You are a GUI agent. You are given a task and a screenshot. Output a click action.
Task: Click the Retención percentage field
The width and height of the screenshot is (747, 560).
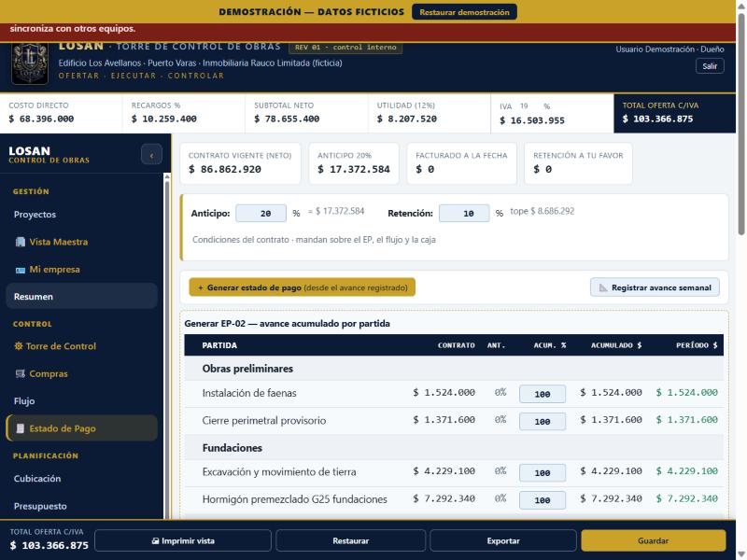click(464, 214)
